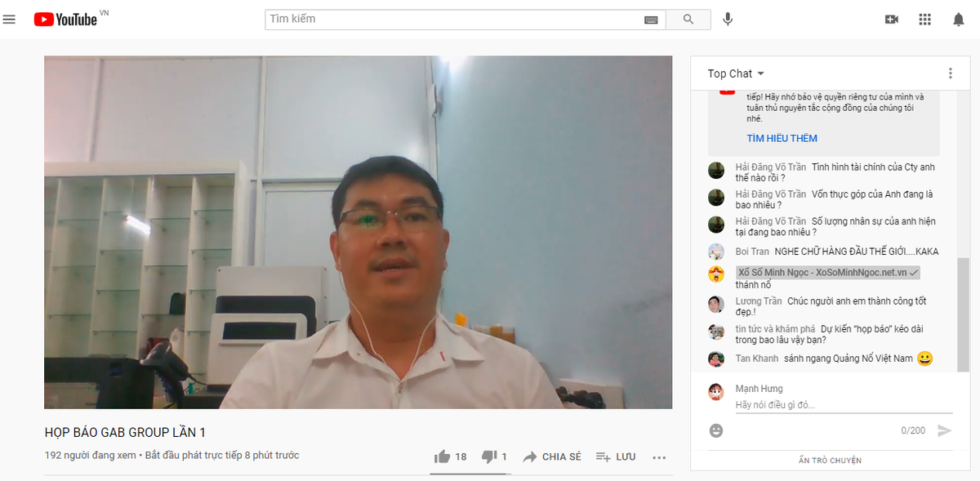The height and width of the screenshot is (481, 980).
Task: Open chat options three-dot menu
Action: click(x=950, y=73)
